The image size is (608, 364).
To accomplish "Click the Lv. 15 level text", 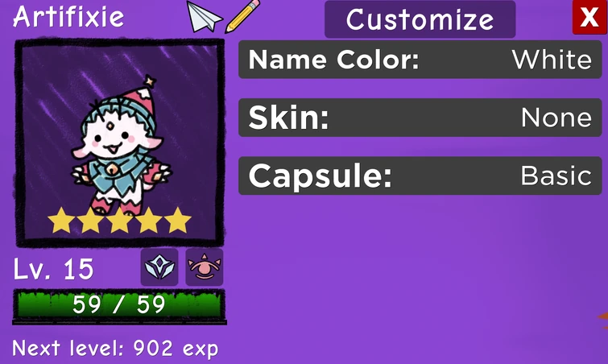I will (53, 269).
